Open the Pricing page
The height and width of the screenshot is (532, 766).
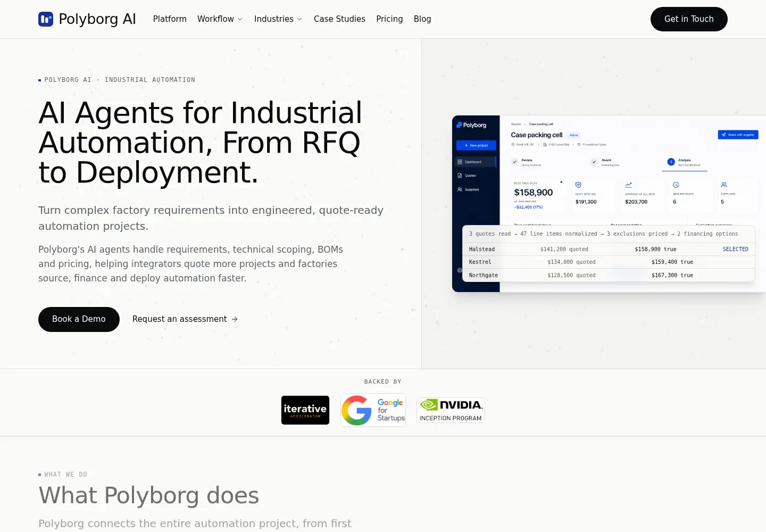[x=389, y=19]
